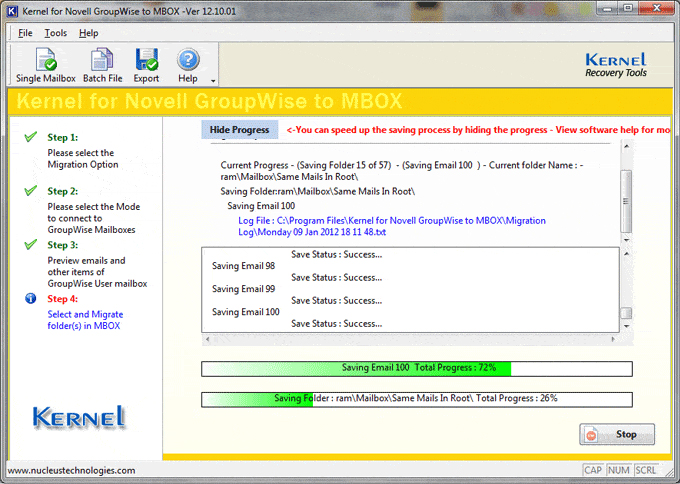This screenshot has width=680, height=484.
Task: Click 'Saving Folder:ram\Mailbox\Same Mails In Root\' line
Action: [x=317, y=191]
